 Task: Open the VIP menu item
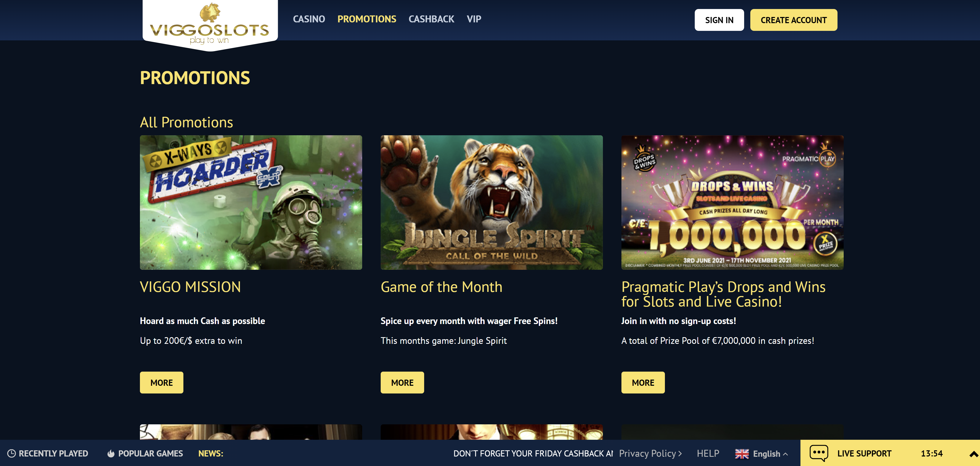pyautogui.click(x=474, y=19)
